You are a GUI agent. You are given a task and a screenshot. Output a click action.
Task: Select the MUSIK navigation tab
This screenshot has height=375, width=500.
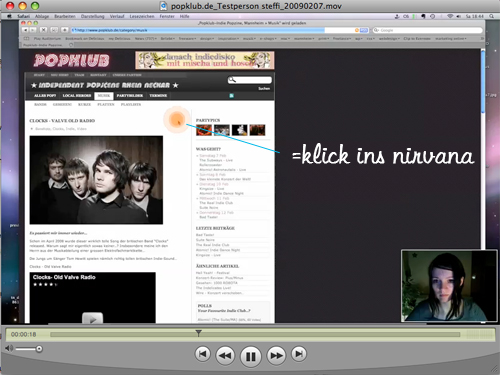point(104,96)
